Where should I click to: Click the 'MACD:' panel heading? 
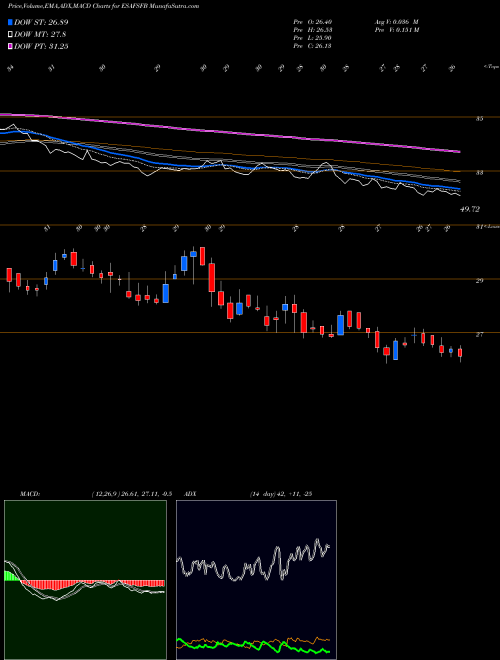[30, 494]
